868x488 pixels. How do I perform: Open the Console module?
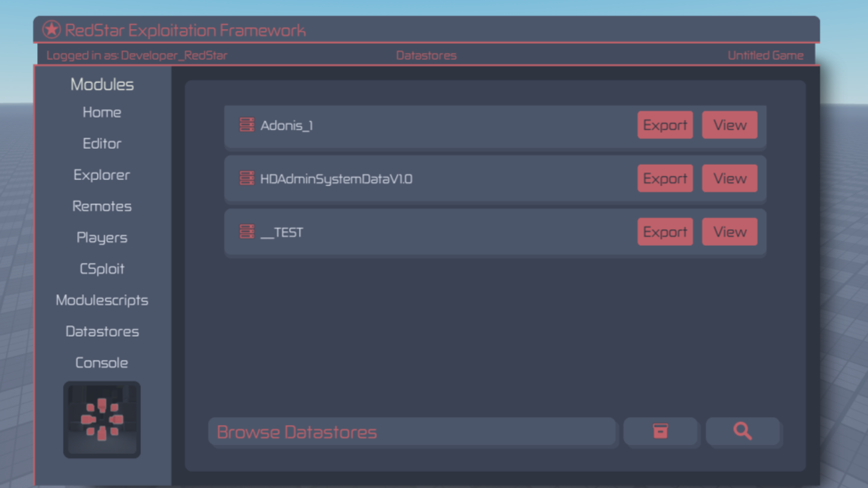pyautogui.click(x=102, y=363)
